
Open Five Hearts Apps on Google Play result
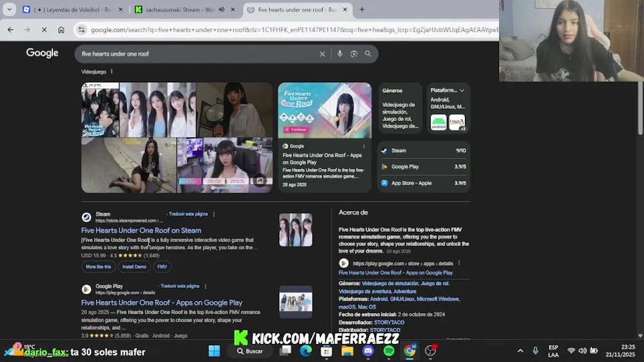(x=162, y=303)
